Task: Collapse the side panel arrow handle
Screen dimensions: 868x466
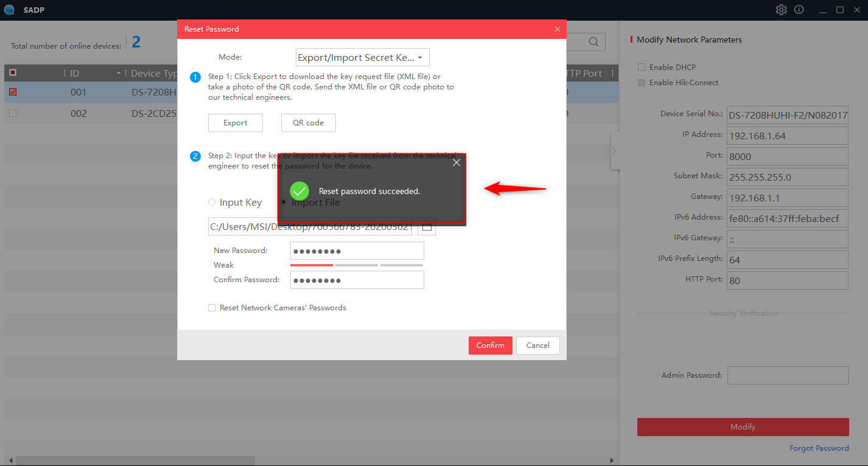Action: [x=614, y=150]
